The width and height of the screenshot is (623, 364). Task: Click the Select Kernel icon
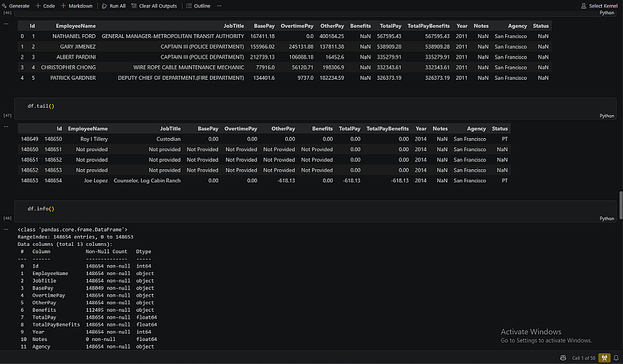(584, 6)
